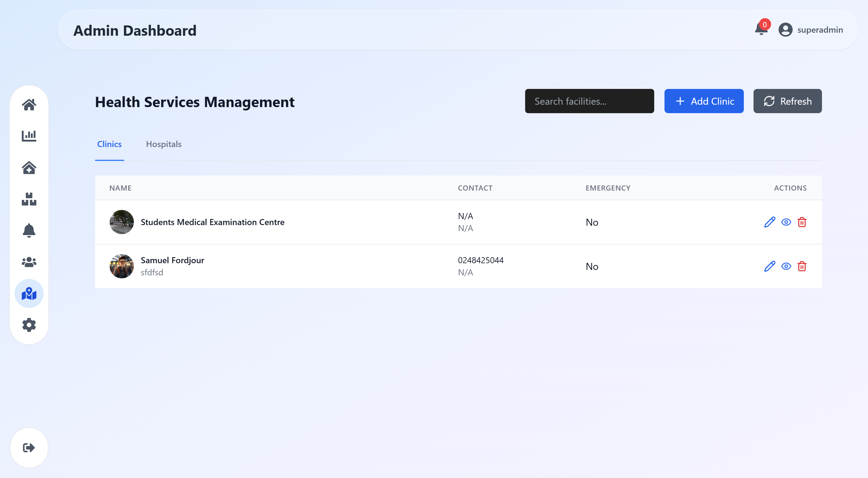Image resolution: width=868 pixels, height=478 pixels.
Task: Open the users group icon in sidebar
Action: tap(29, 262)
